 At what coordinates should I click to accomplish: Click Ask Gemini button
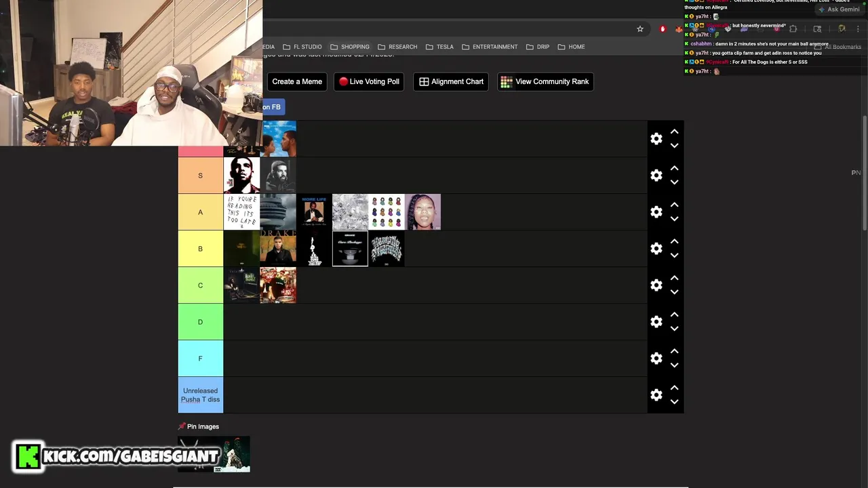click(839, 9)
